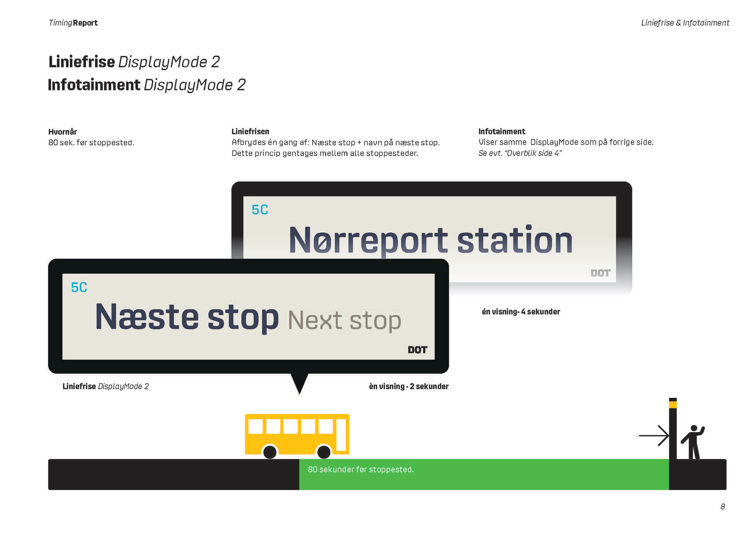Click the Nørreport station display text
The image size is (756, 535).
[x=430, y=240]
